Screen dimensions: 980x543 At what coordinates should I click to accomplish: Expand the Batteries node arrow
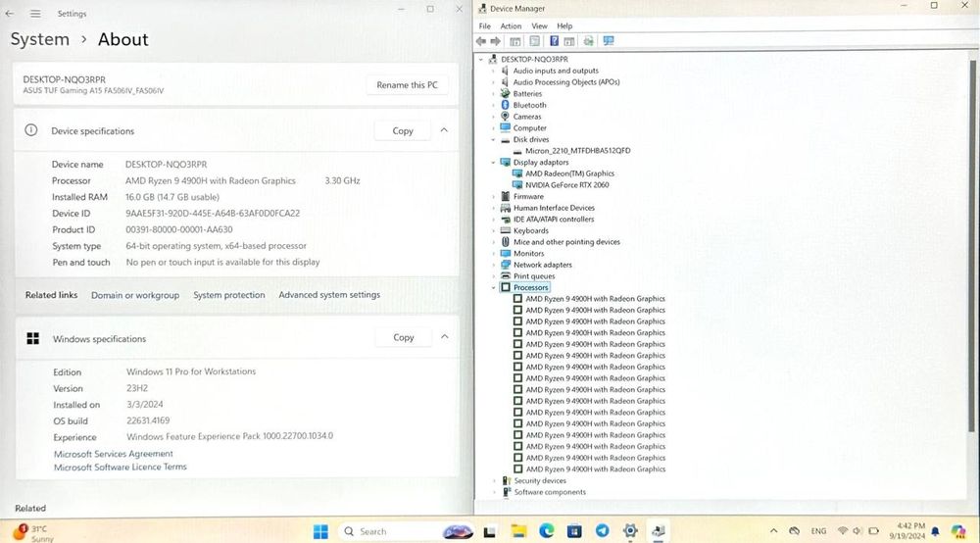pos(493,94)
